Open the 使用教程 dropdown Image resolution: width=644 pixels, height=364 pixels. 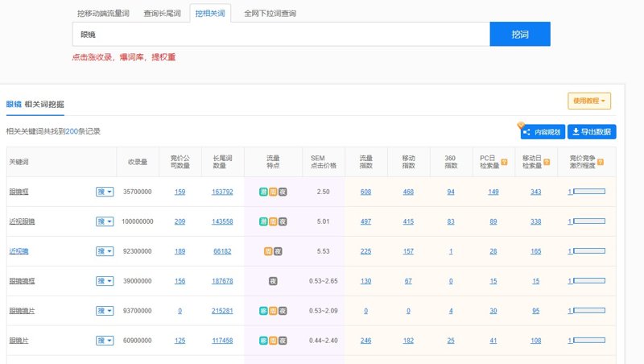click(589, 101)
